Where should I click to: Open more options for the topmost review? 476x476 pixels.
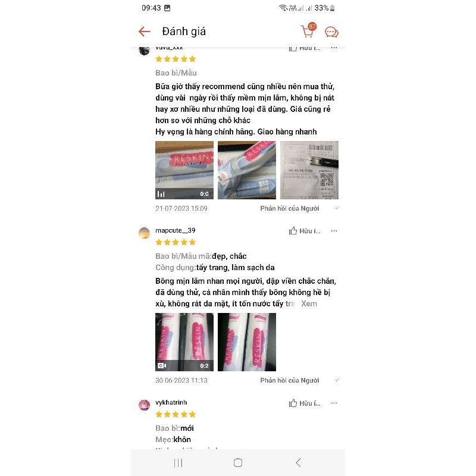(x=334, y=48)
